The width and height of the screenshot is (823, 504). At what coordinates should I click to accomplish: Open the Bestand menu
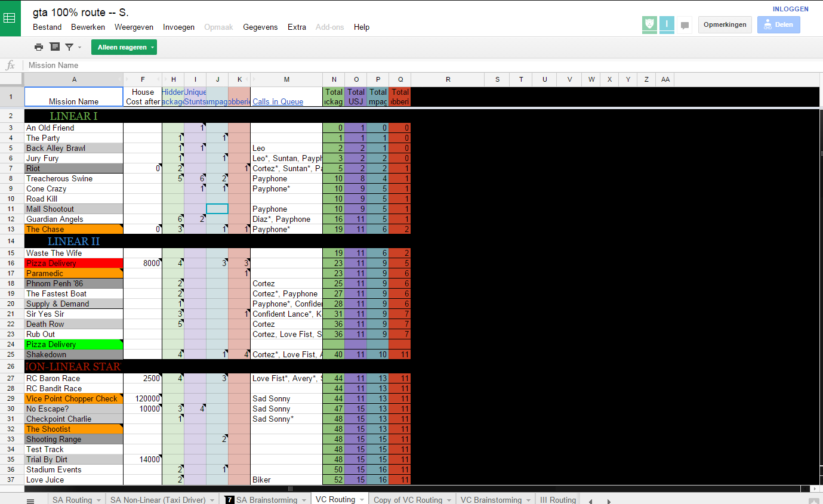click(47, 27)
